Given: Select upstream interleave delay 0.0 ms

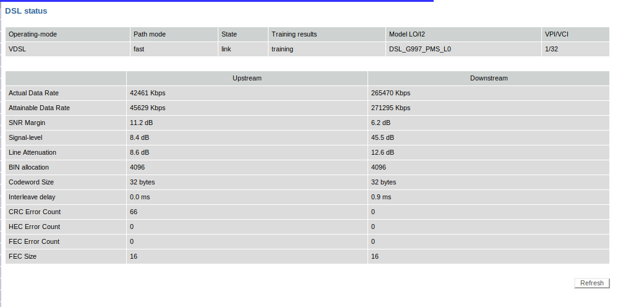Looking at the screenshot, I should pos(140,196).
